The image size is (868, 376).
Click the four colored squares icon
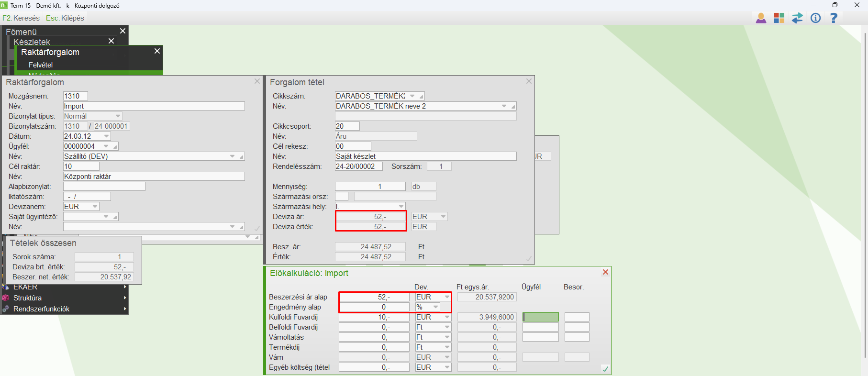pyautogui.click(x=779, y=18)
